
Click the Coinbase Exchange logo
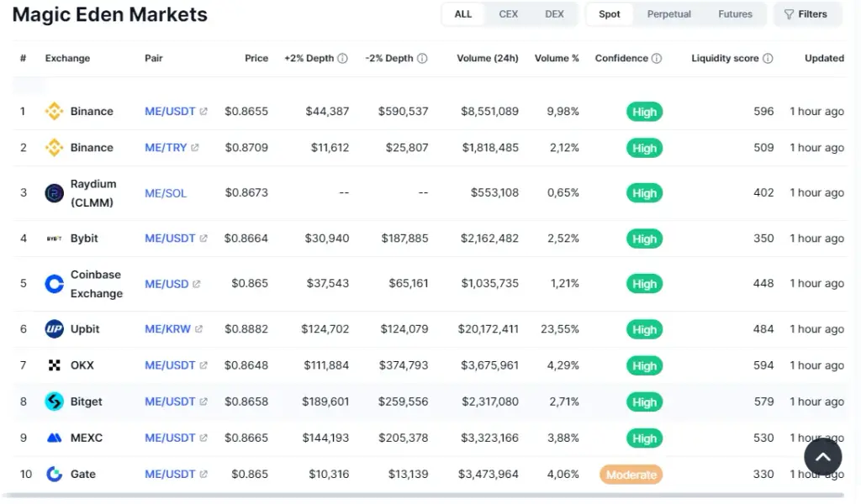54,284
